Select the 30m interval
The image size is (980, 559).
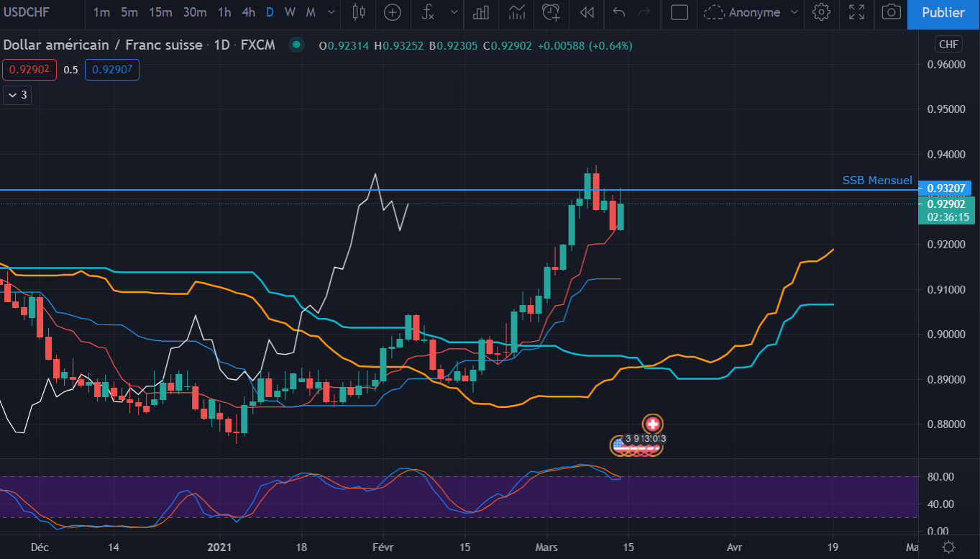195,12
